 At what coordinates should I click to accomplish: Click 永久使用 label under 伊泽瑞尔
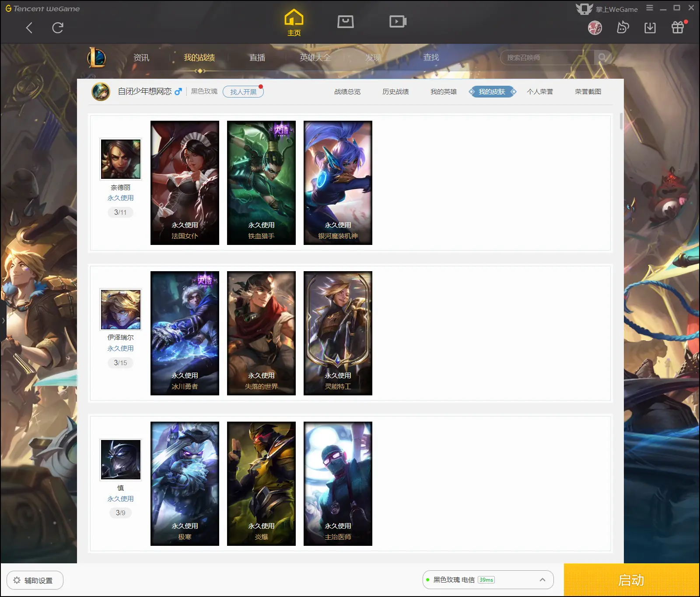point(121,349)
